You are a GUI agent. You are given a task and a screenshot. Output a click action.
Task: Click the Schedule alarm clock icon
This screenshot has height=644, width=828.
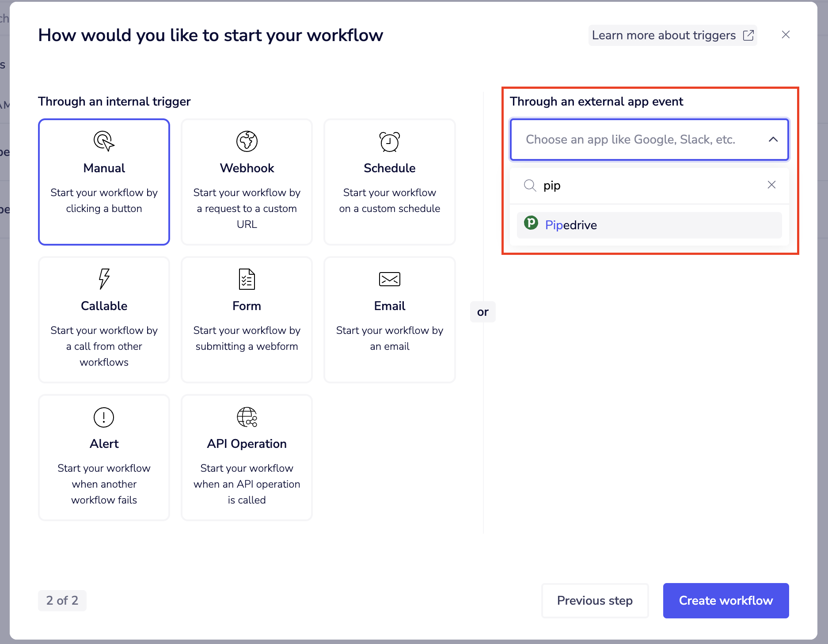pos(389,142)
